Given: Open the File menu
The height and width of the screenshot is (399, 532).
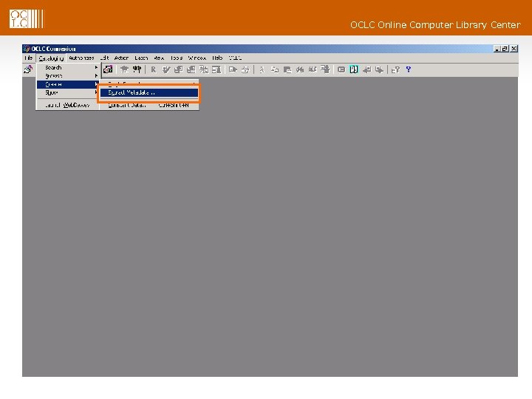Looking at the screenshot, I should point(29,58).
